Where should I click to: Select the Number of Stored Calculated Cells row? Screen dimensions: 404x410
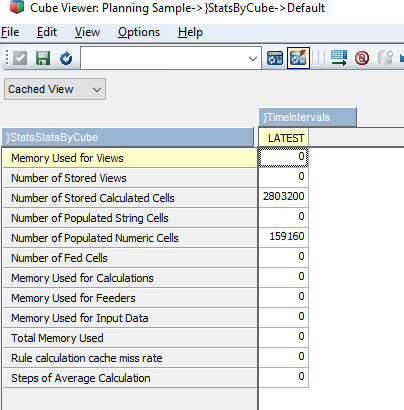[130, 198]
